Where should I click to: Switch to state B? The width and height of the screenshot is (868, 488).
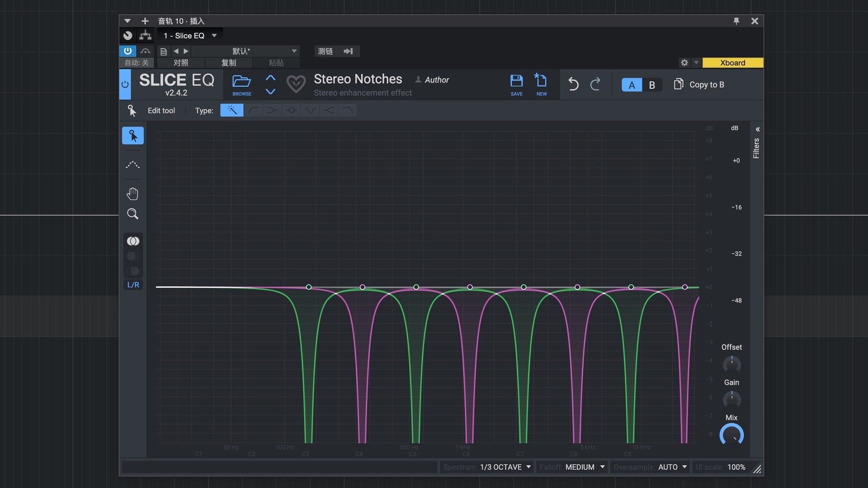652,85
